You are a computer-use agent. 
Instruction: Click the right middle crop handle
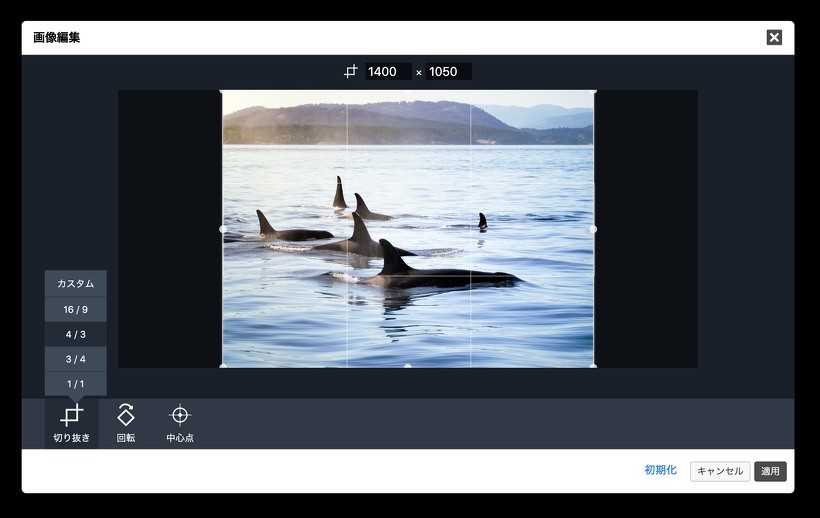(593, 229)
